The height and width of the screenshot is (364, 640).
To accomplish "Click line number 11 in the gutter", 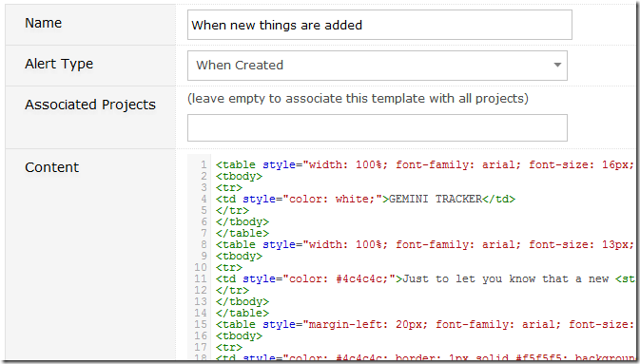I will (201, 279).
